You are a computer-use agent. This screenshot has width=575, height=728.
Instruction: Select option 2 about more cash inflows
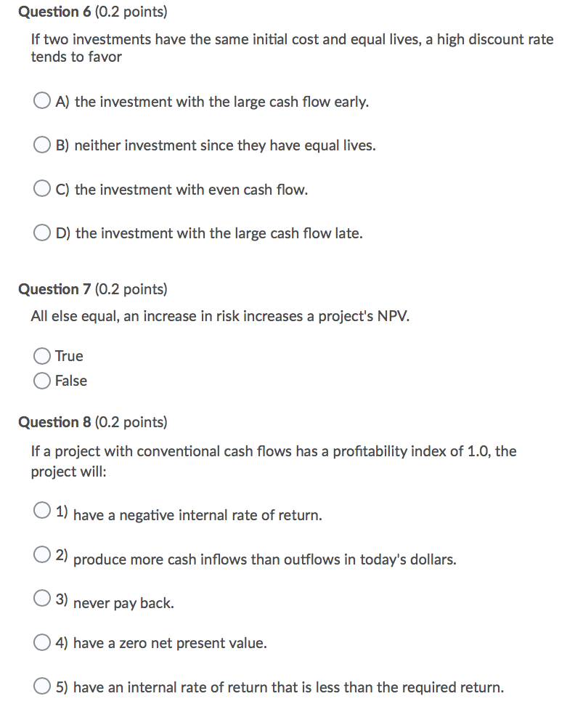pyautogui.click(x=41, y=554)
